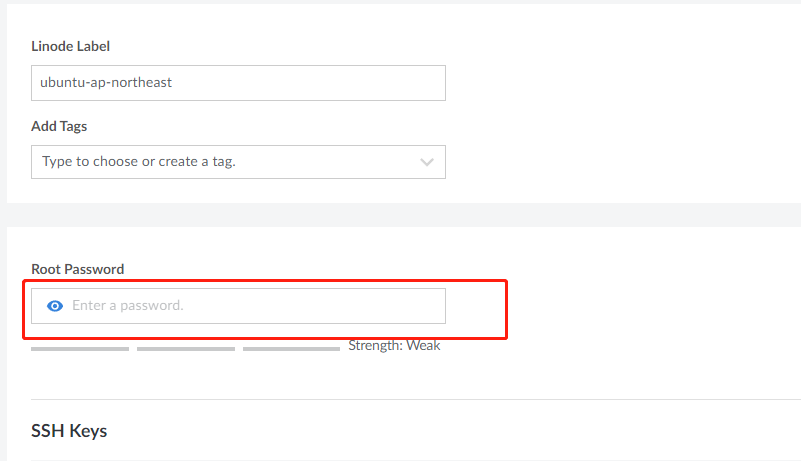Click the "Add Tags" field label
Screen dimensions: 801x461
tap(59, 126)
